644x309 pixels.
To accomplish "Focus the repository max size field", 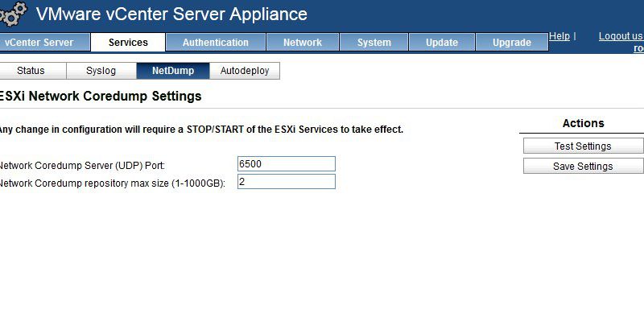I will coord(287,181).
